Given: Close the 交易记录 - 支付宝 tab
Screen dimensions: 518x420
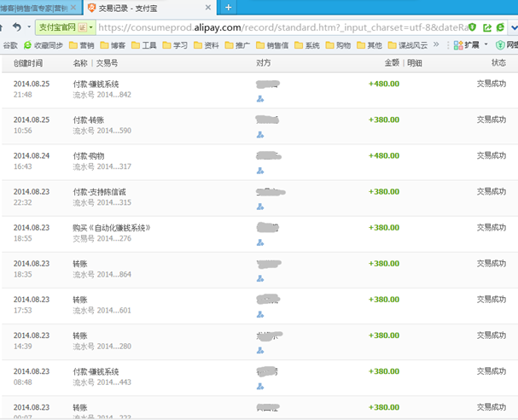Looking at the screenshot, I should pos(208,8).
